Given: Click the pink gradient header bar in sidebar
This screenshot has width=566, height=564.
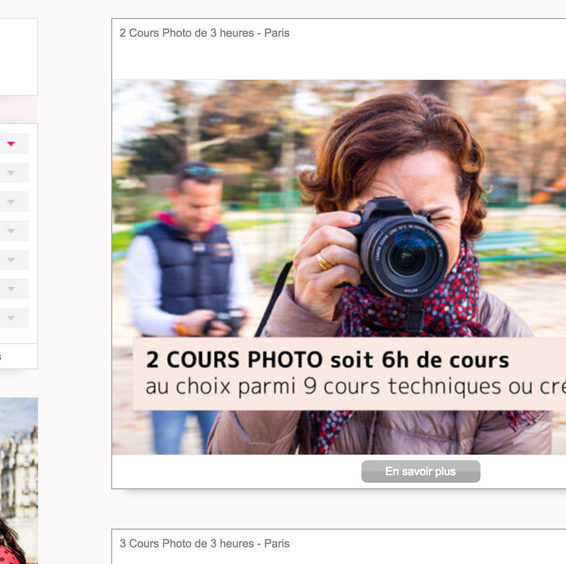Looking at the screenshot, I should (x=18, y=109).
